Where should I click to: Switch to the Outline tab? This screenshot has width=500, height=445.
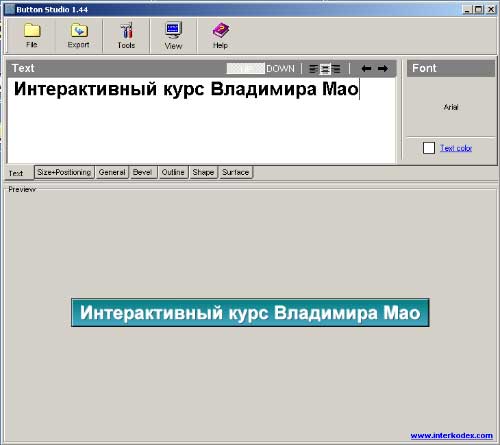pos(173,172)
